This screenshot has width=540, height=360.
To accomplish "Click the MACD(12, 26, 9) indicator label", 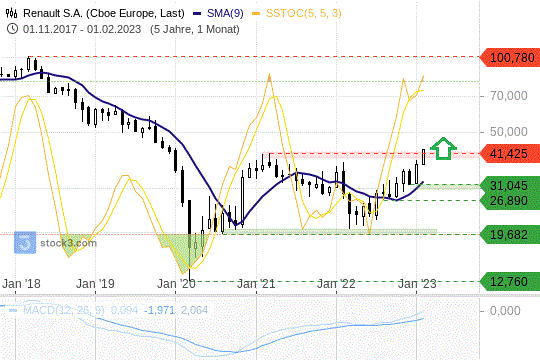I will click(64, 310).
